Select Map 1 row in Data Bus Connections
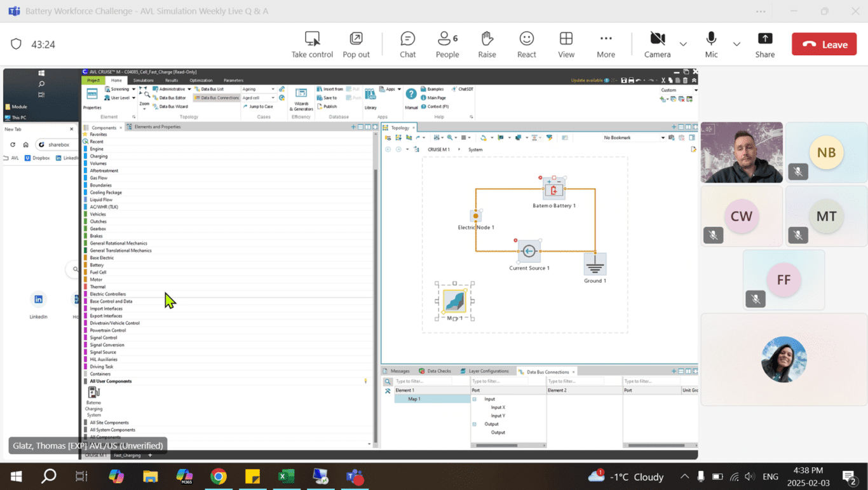Viewport: 868px width, 490px height. coord(432,398)
